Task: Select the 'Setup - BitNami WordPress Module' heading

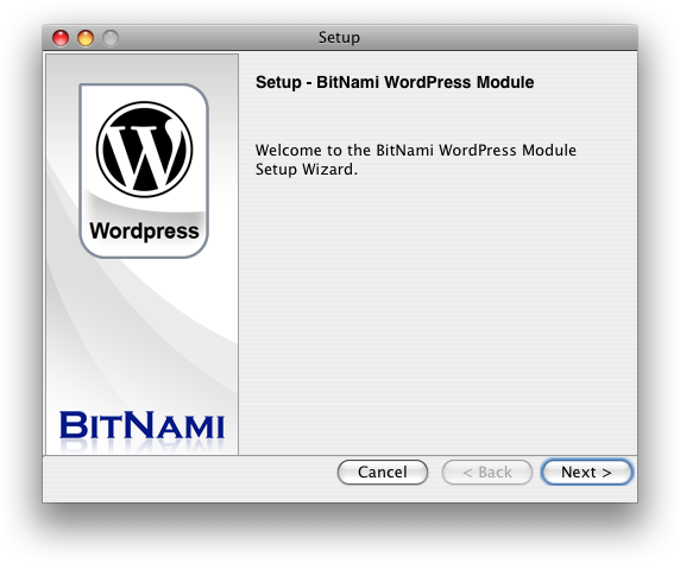Action: click(394, 83)
